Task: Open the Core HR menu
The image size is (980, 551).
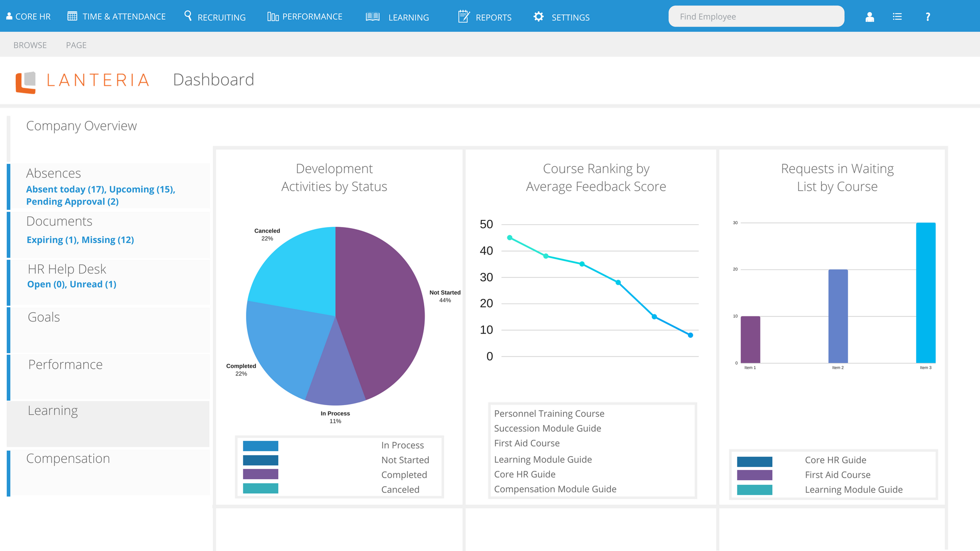Action: coord(28,16)
